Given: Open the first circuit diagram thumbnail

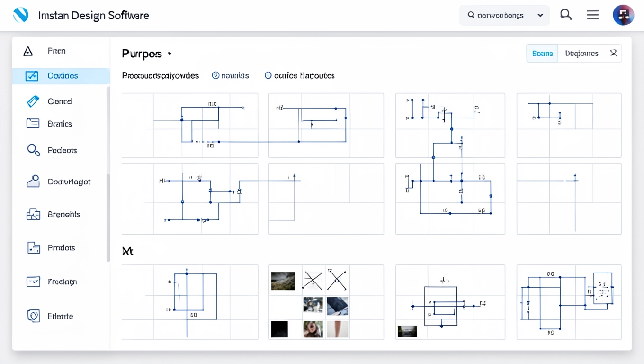Looking at the screenshot, I should [190, 125].
